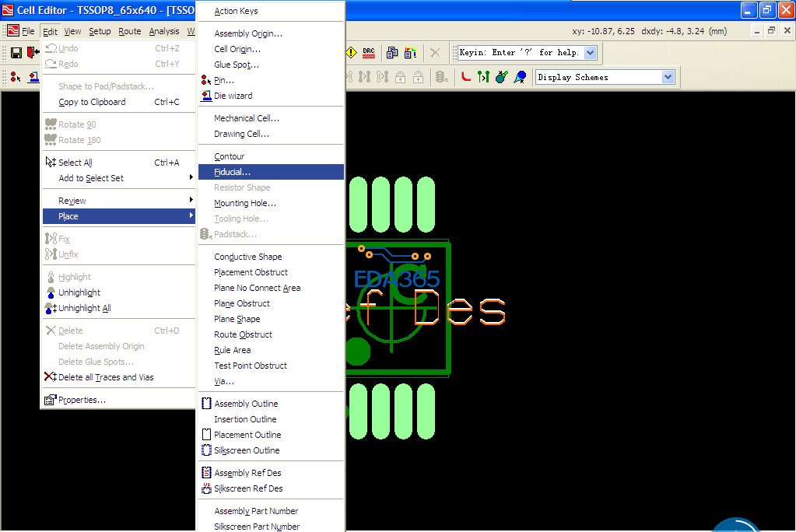Click the yellow hazard warning icon
Viewport: 796px width, 532px height.
pyautogui.click(x=351, y=52)
